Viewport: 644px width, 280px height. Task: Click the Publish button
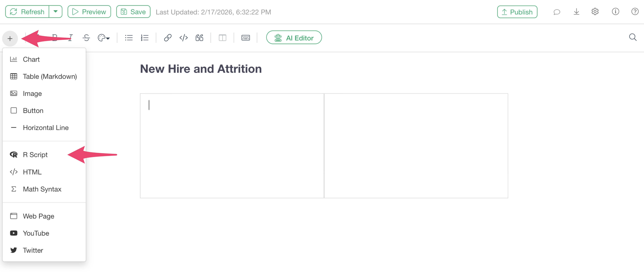tap(517, 12)
